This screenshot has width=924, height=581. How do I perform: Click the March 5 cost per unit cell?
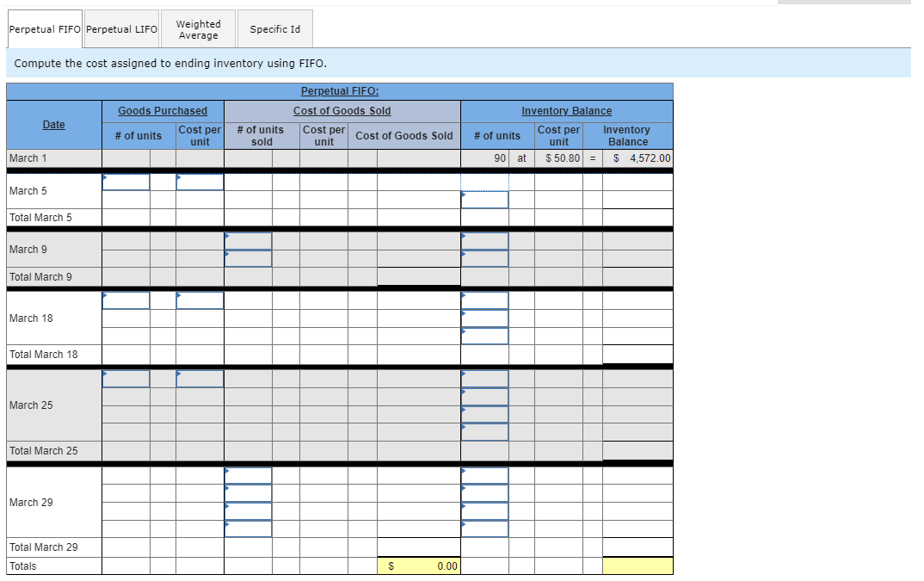[x=199, y=182]
